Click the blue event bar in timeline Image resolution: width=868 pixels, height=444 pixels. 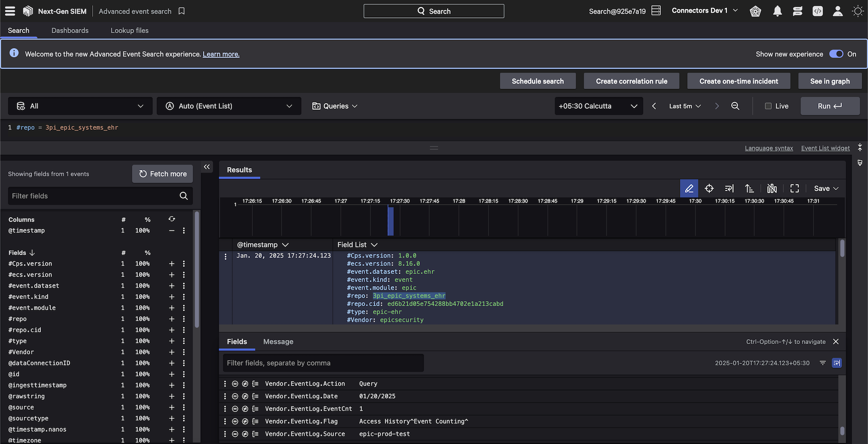pyautogui.click(x=391, y=221)
